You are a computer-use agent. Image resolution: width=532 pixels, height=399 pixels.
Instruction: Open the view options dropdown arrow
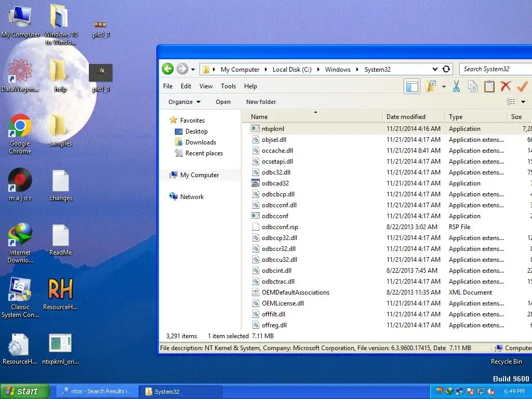tap(523, 102)
